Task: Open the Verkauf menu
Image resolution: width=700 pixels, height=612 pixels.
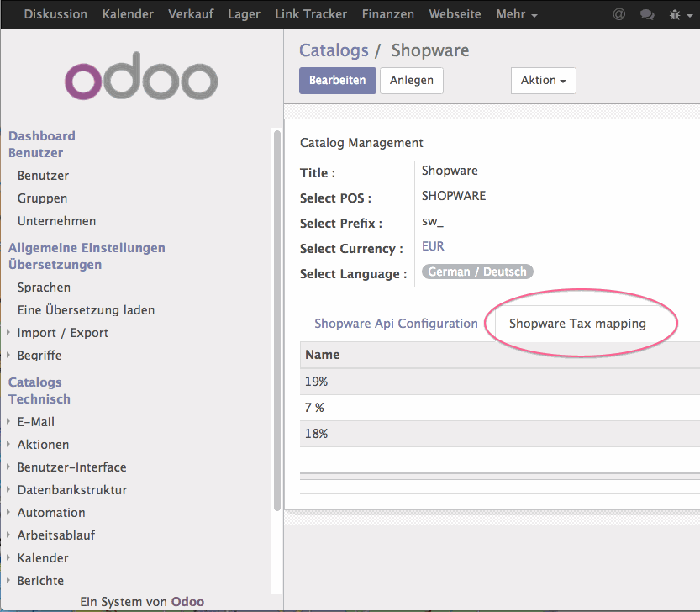Action: tap(191, 14)
